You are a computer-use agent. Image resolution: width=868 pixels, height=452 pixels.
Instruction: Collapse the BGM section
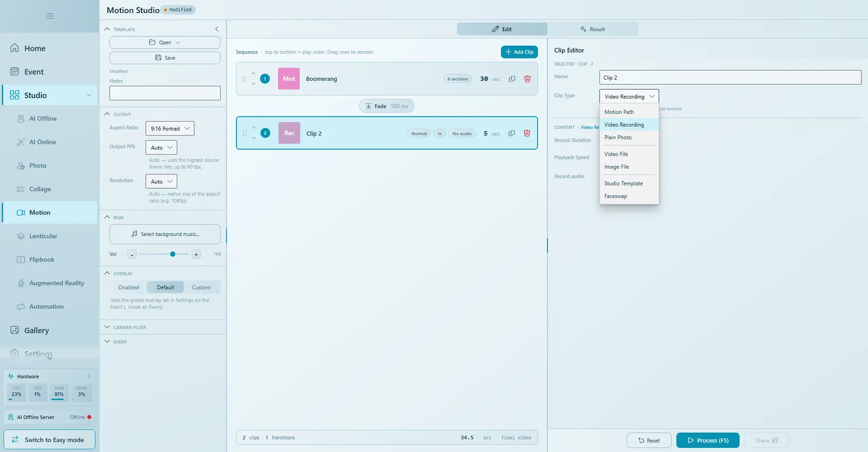pos(107,217)
